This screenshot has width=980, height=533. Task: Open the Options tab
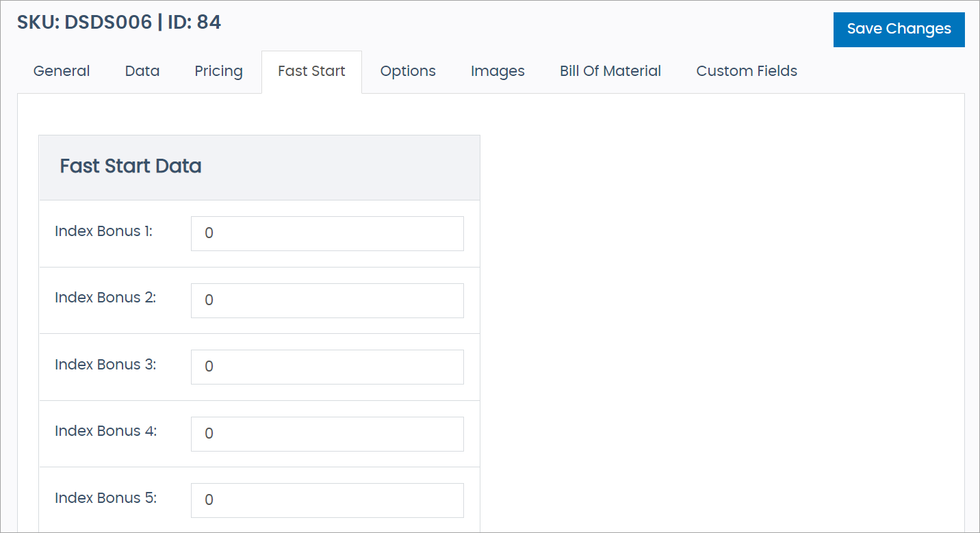pyautogui.click(x=408, y=71)
